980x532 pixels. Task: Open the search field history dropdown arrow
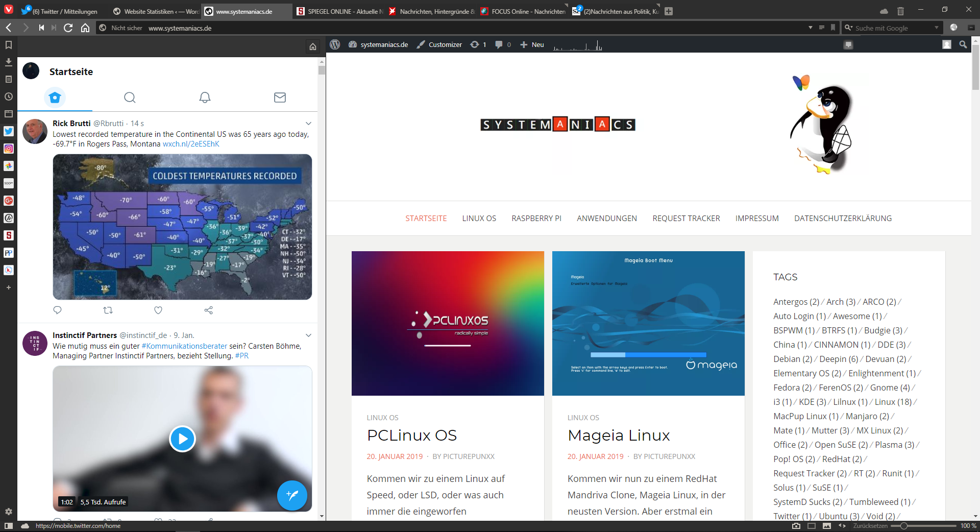937,28
